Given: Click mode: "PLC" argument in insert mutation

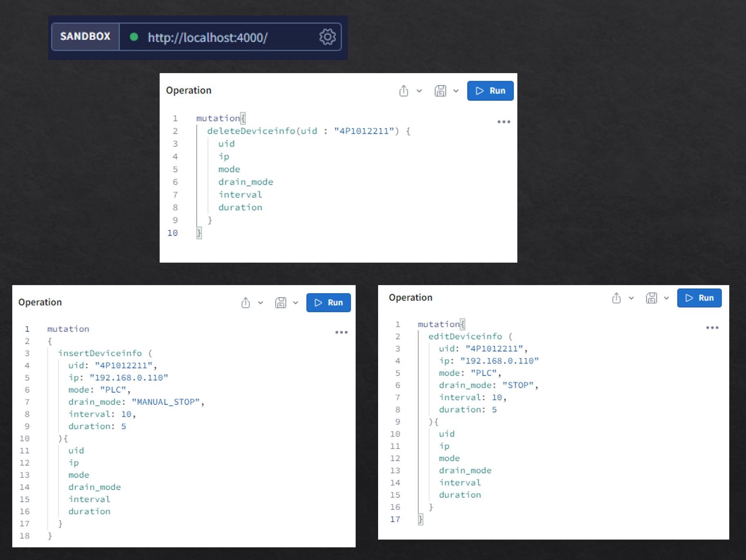Looking at the screenshot, I should 97,390.
